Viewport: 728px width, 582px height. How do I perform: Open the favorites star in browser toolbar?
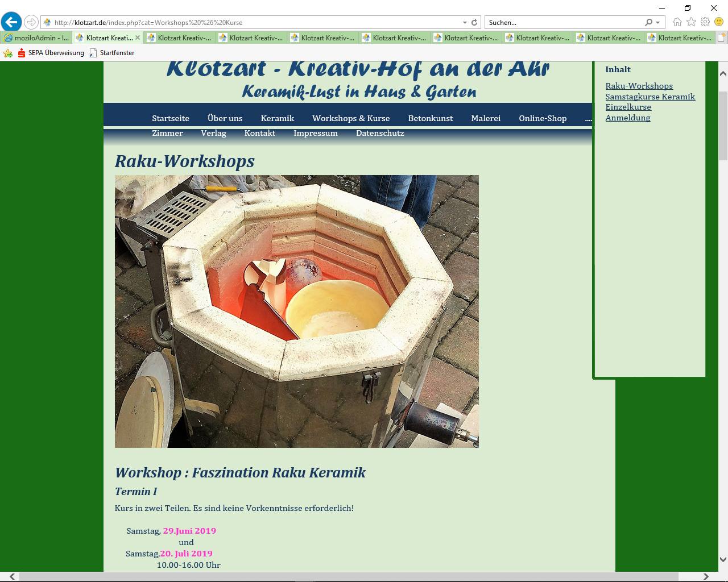691,22
